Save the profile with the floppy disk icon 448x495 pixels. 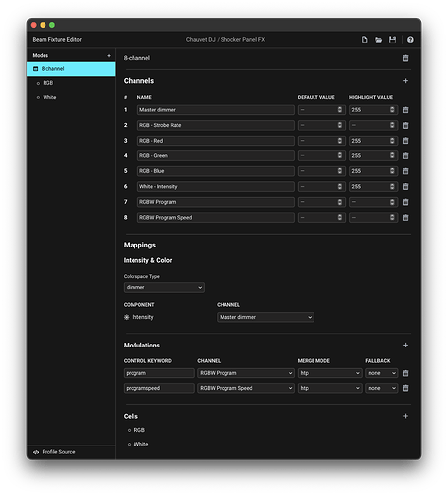pyautogui.click(x=392, y=40)
